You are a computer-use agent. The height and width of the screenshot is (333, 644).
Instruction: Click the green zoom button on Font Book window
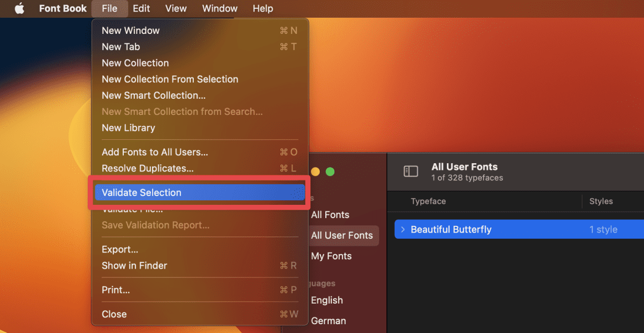330,171
